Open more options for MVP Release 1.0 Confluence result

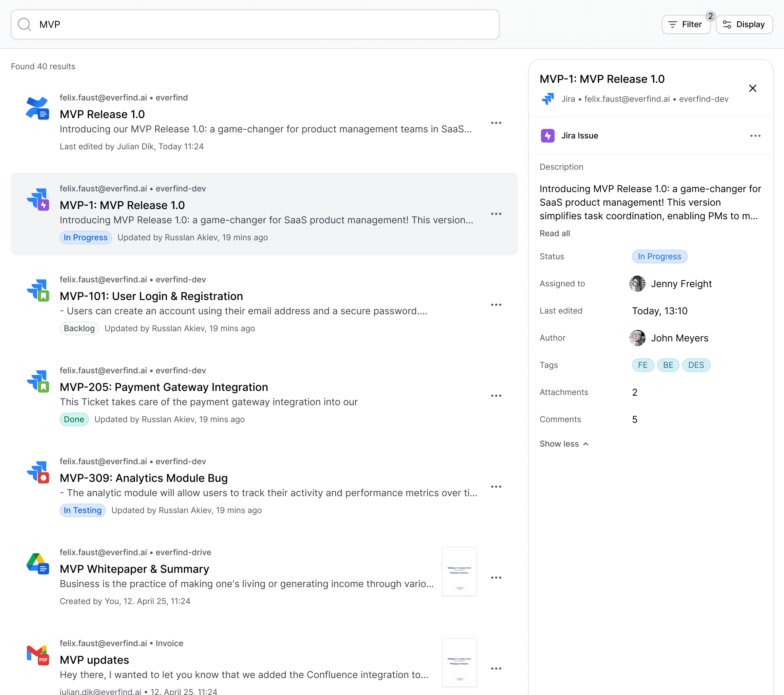click(496, 123)
